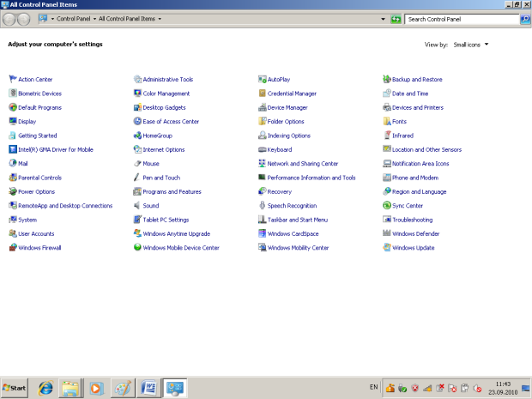
Task: Open Troubleshooting
Action: pyautogui.click(x=412, y=220)
